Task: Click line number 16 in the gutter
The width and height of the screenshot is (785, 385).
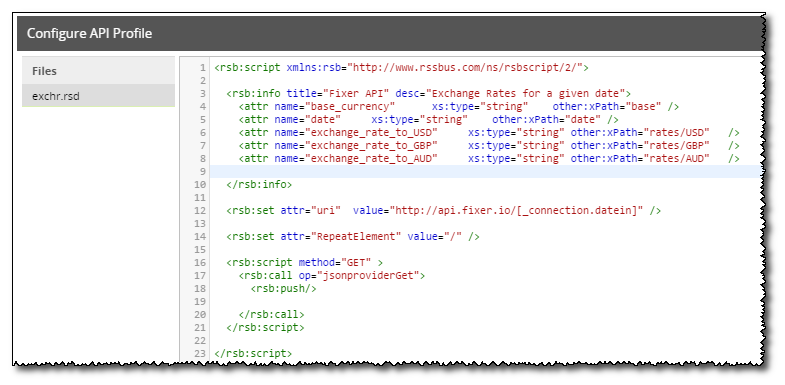Action: coord(200,263)
